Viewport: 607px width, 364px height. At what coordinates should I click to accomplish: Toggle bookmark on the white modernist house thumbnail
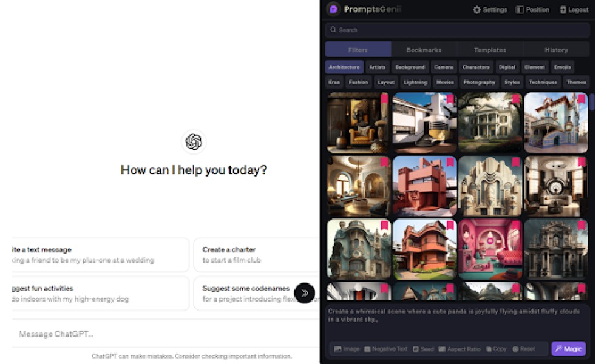(450, 98)
